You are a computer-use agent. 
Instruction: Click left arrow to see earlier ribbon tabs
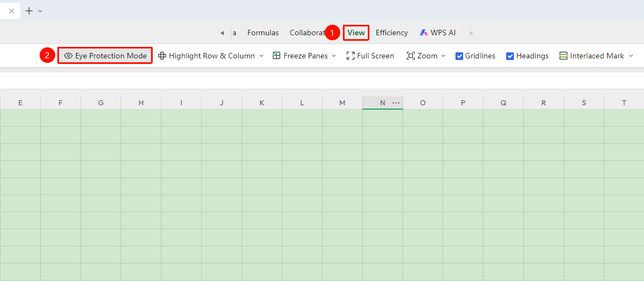point(222,33)
